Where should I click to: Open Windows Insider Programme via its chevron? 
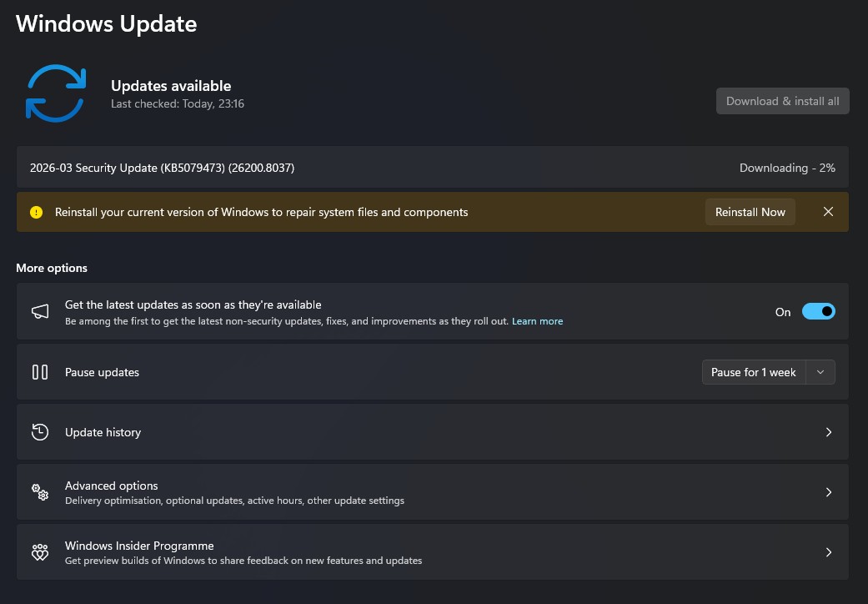829,552
